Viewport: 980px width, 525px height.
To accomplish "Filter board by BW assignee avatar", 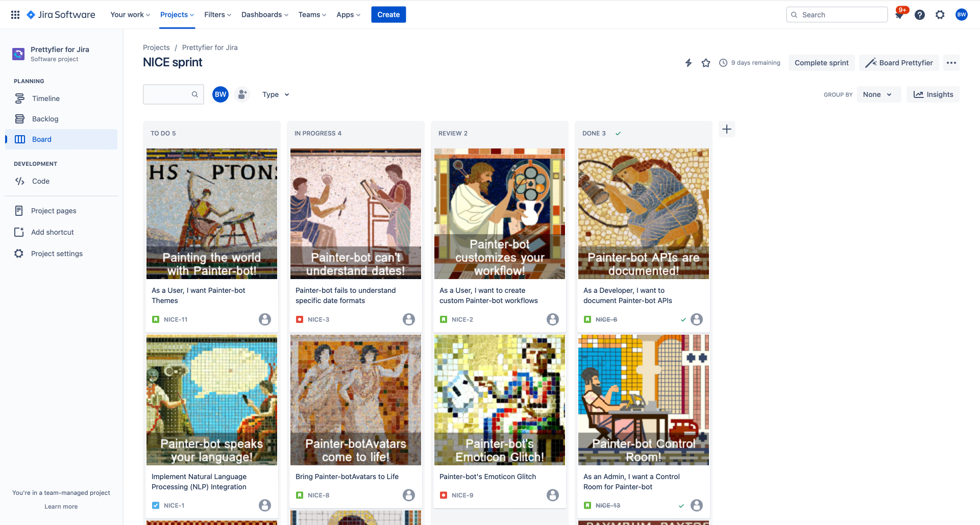I will 220,94.
